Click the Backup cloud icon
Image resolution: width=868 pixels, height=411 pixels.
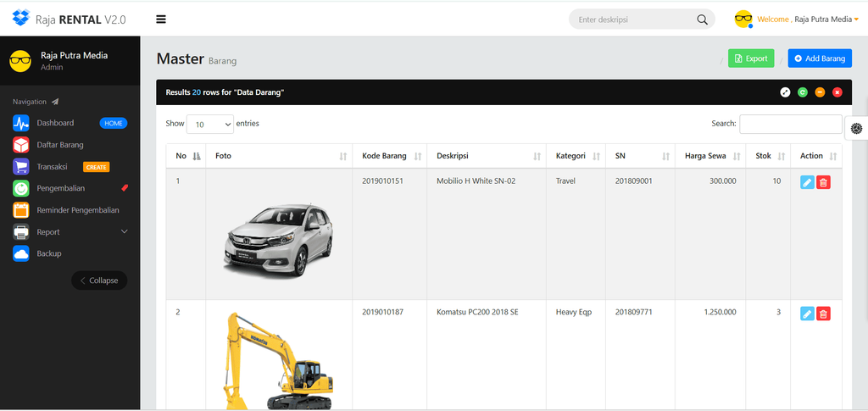[21, 253]
